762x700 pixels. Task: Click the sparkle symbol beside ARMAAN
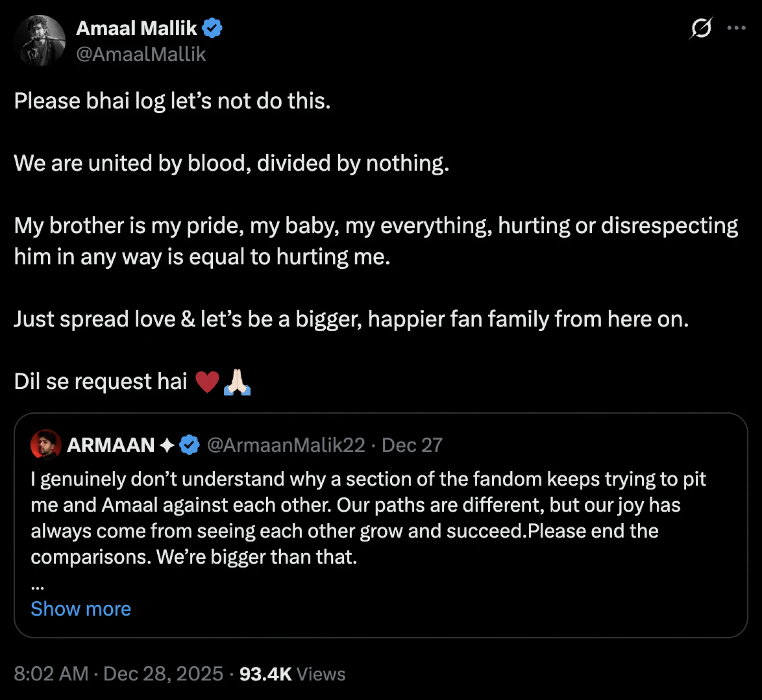click(x=167, y=445)
